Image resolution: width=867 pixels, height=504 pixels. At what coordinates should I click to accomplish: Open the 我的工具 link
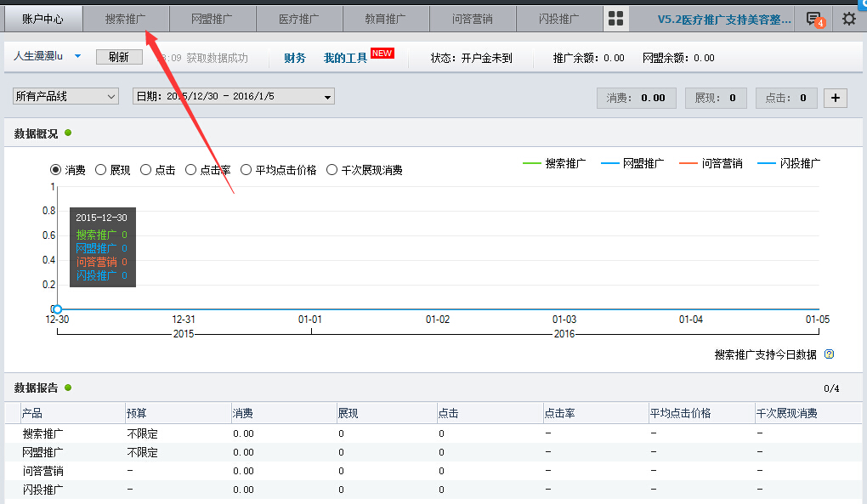pos(346,58)
